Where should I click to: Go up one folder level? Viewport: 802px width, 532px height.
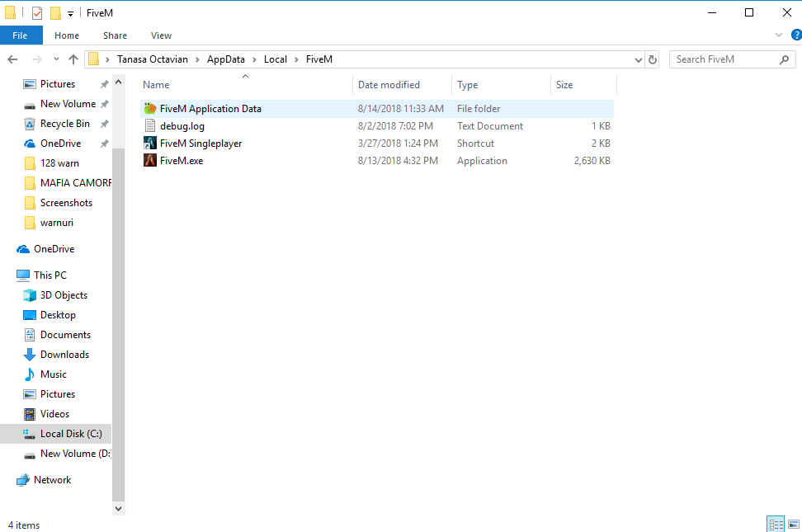coord(73,59)
